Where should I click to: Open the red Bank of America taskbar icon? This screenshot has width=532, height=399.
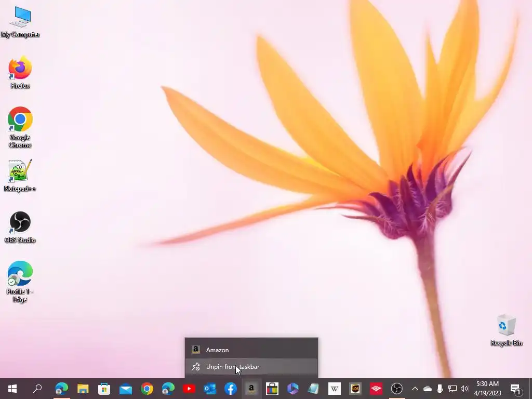376,389
